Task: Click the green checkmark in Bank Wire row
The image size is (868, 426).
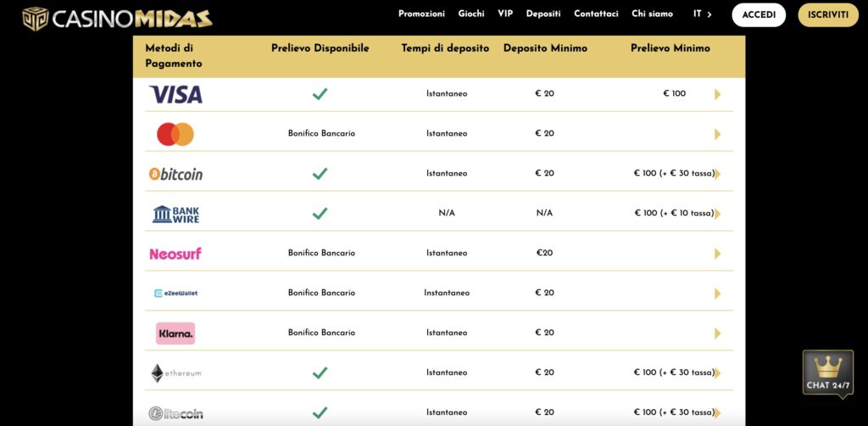Action: click(320, 214)
